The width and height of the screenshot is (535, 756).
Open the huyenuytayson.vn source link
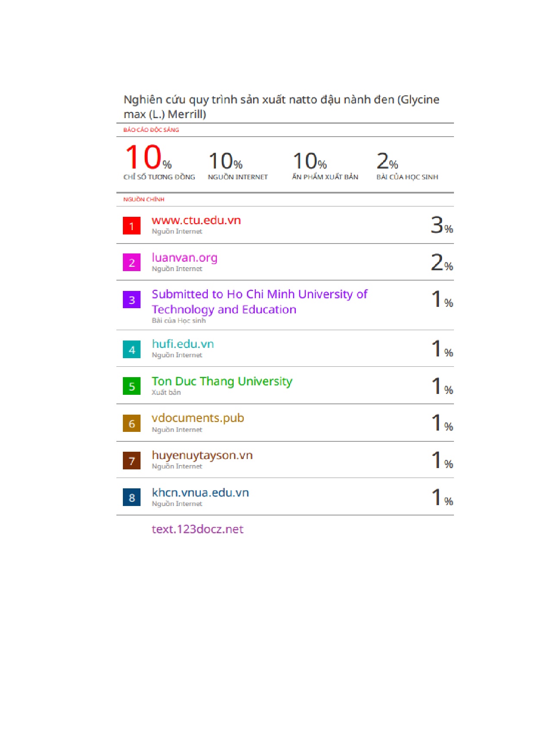tap(202, 456)
